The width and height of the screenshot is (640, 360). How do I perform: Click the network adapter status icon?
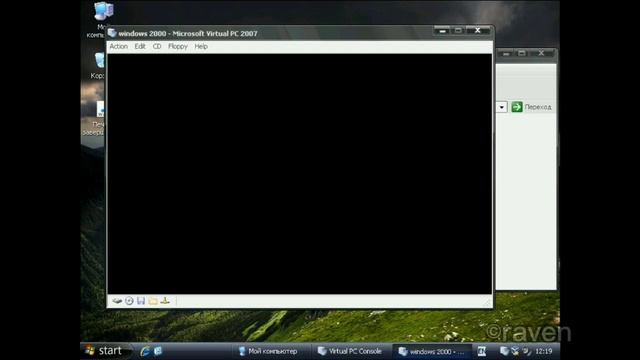tap(165, 301)
